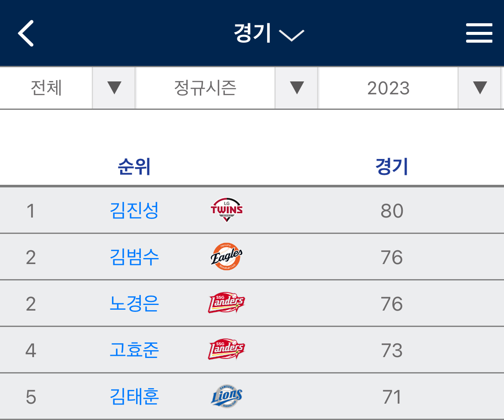Click the Hanwha Eagles team logo
The image size is (504, 420).
click(x=227, y=257)
